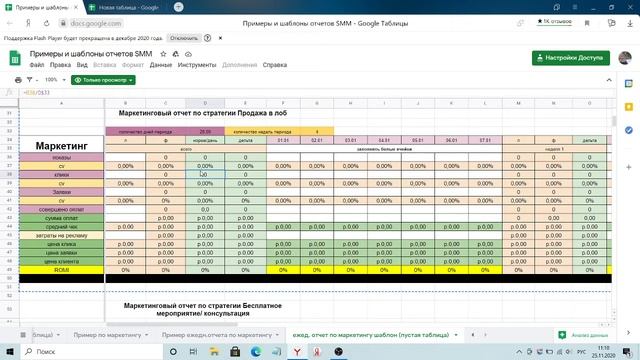This screenshot has width=640, height=360.
Task: Click the move-to-Drive folder icon
Action: click(176, 54)
